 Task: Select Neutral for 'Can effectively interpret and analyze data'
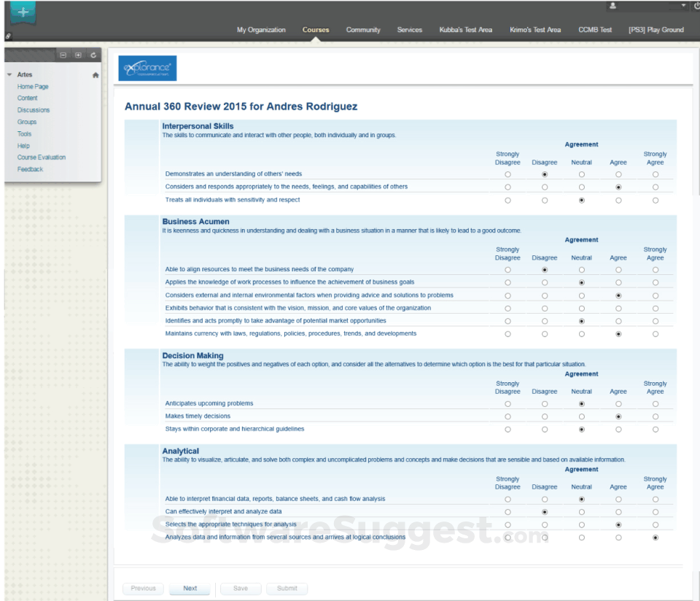(582, 513)
